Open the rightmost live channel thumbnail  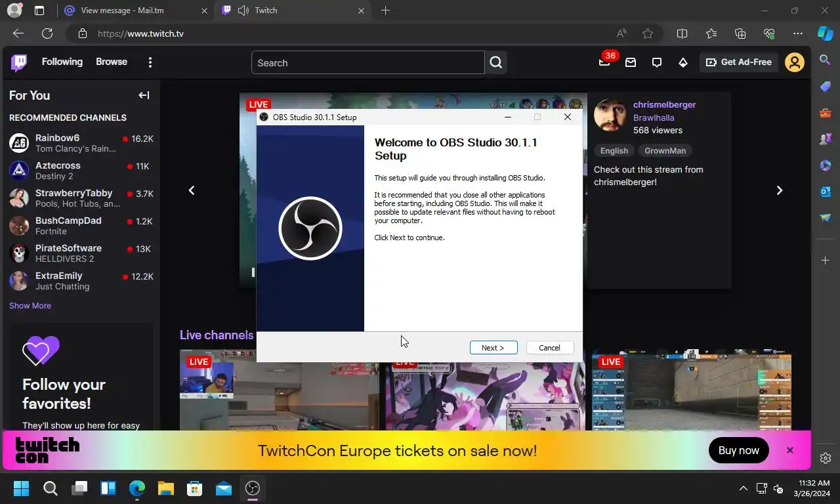tap(692, 390)
